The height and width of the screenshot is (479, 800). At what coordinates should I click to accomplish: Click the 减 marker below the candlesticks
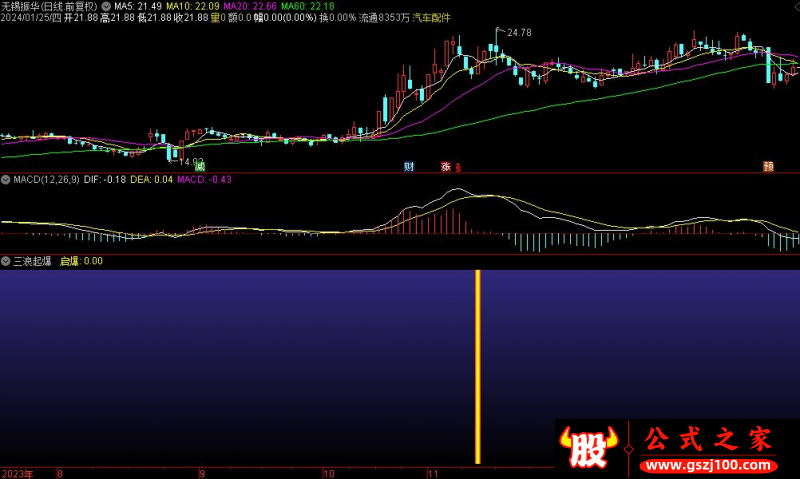click(x=200, y=166)
